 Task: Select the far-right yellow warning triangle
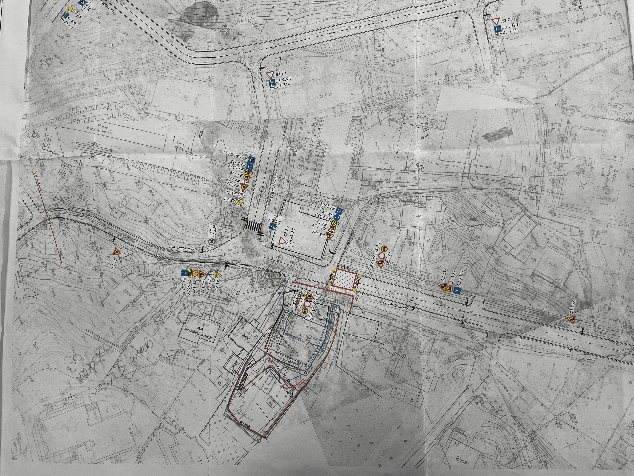[570, 318]
